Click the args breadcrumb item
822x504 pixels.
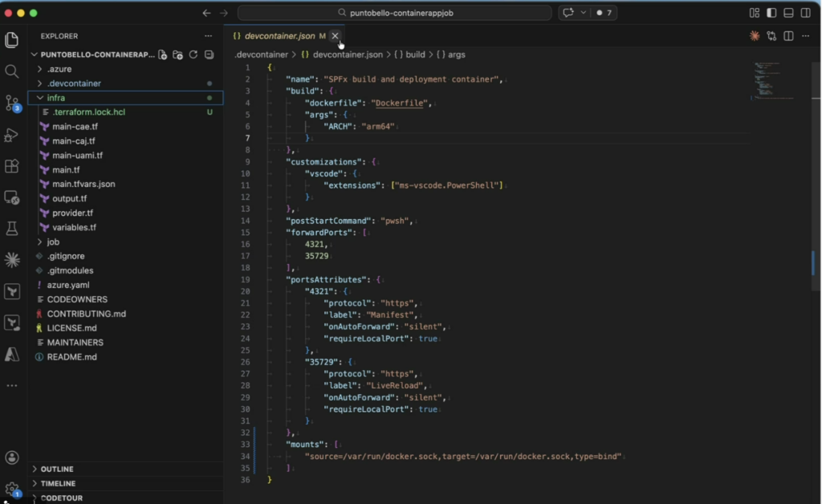(x=456, y=55)
